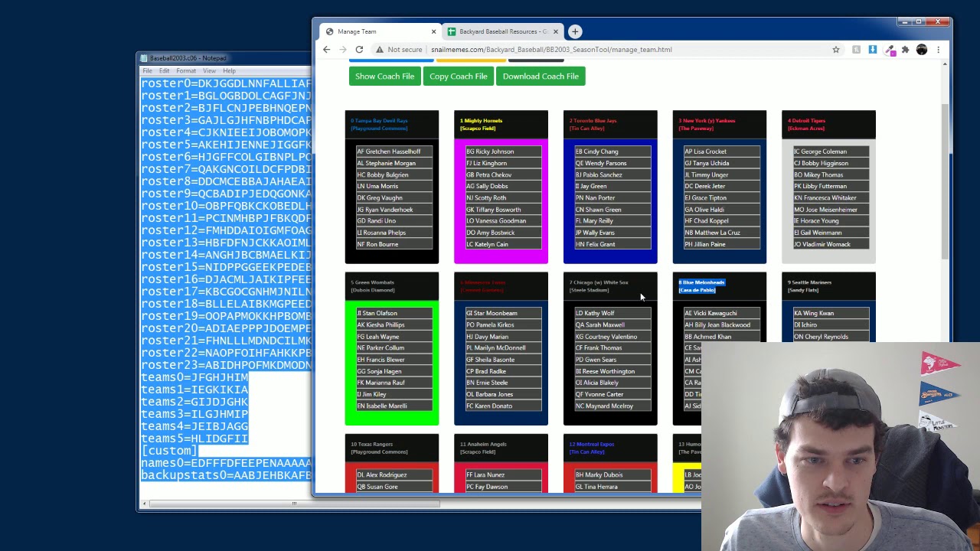The height and width of the screenshot is (551, 980).
Task: Select the Toronto Blue Jays team header
Action: [x=610, y=124]
